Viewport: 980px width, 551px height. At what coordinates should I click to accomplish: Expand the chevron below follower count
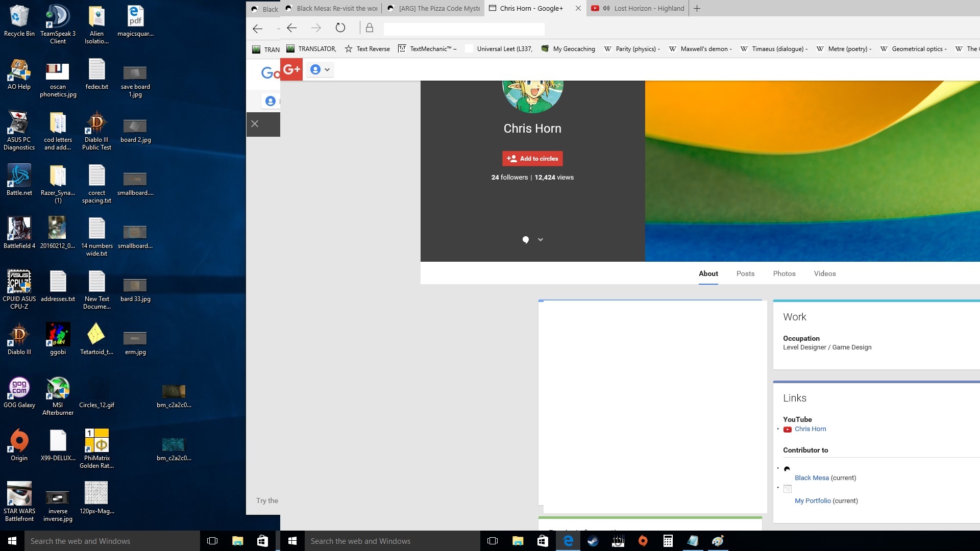(540, 240)
